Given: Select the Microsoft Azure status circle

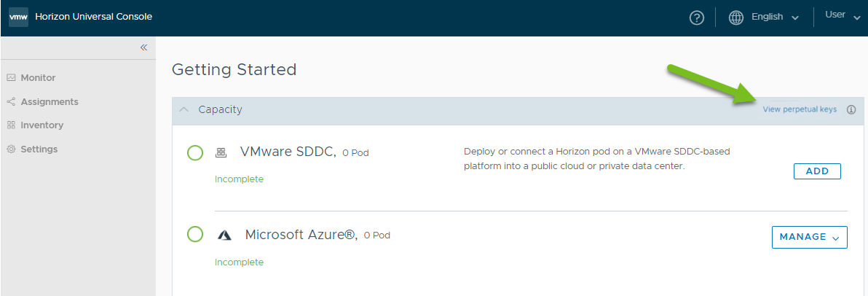Looking at the screenshot, I should [195, 235].
